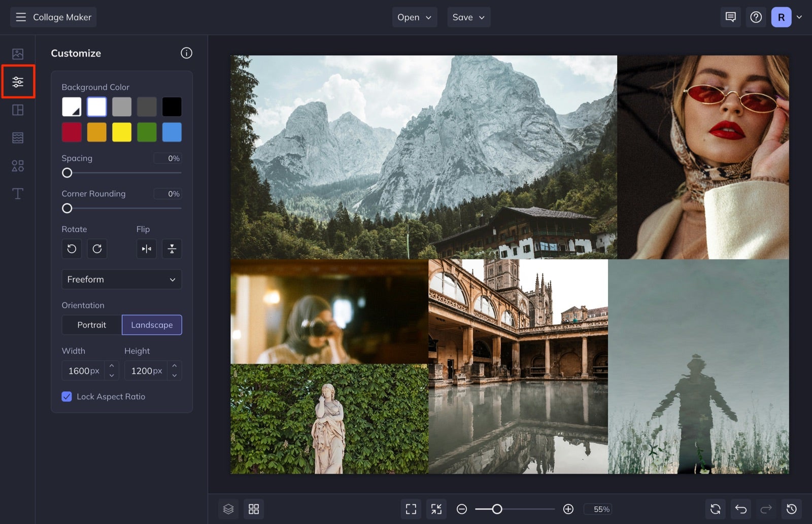Open the Backgrounds panel
Viewport: 812px width, 524px height.
point(18,137)
